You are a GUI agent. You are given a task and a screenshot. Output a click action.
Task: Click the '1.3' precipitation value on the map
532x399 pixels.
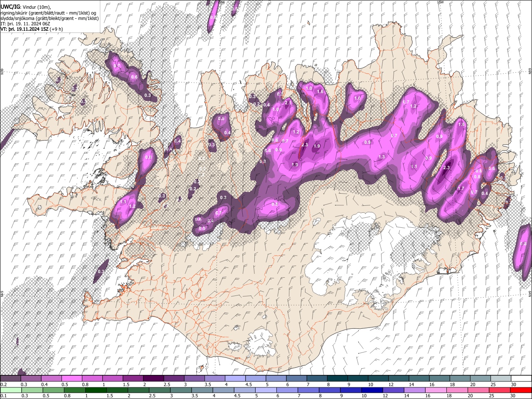tap(382, 157)
